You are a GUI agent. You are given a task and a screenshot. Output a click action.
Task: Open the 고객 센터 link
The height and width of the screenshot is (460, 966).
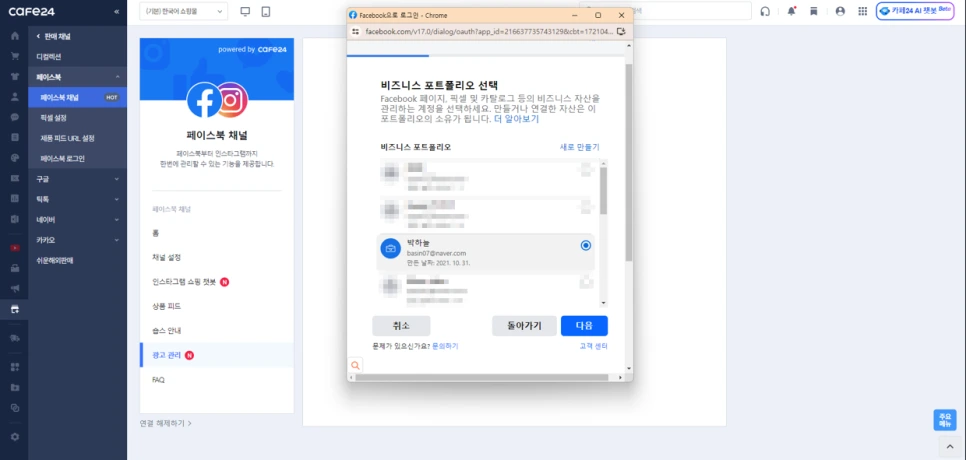(x=594, y=346)
